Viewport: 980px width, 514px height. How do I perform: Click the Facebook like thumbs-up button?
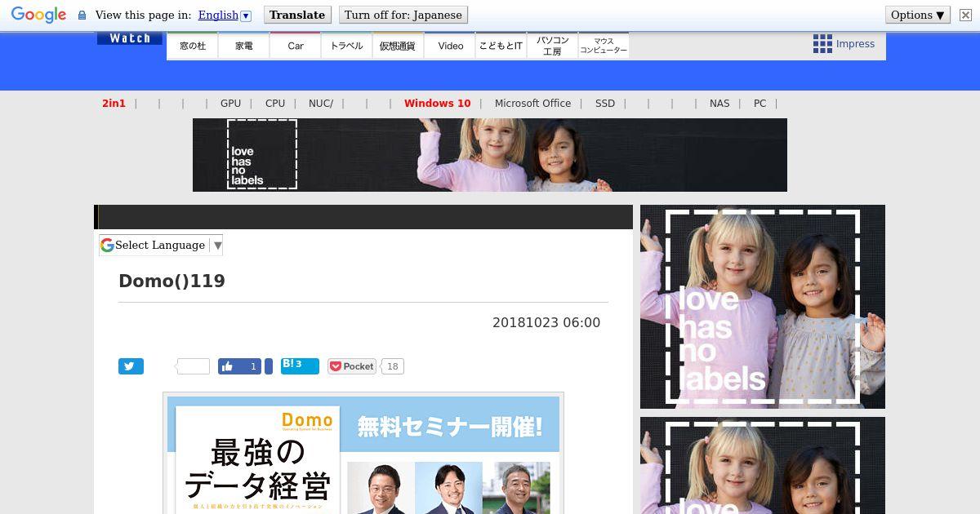click(x=239, y=366)
